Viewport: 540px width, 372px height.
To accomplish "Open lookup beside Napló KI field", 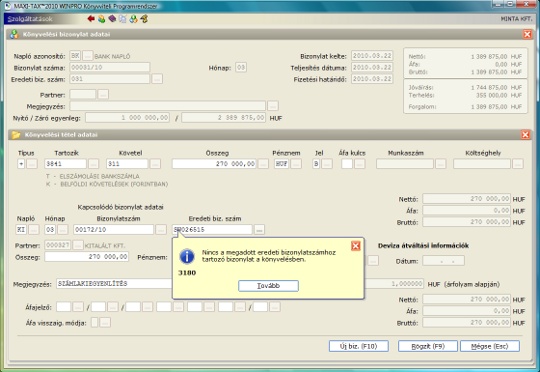I will [x=33, y=230].
